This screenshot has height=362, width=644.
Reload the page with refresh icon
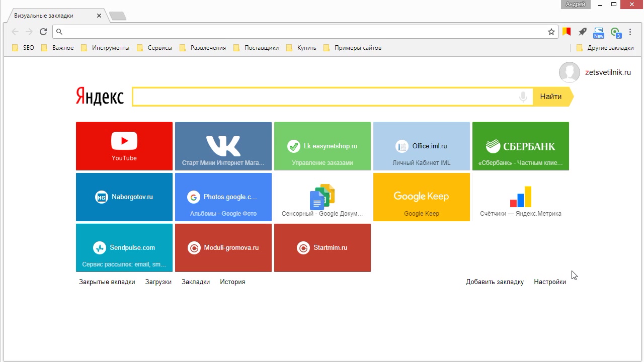[x=43, y=32]
